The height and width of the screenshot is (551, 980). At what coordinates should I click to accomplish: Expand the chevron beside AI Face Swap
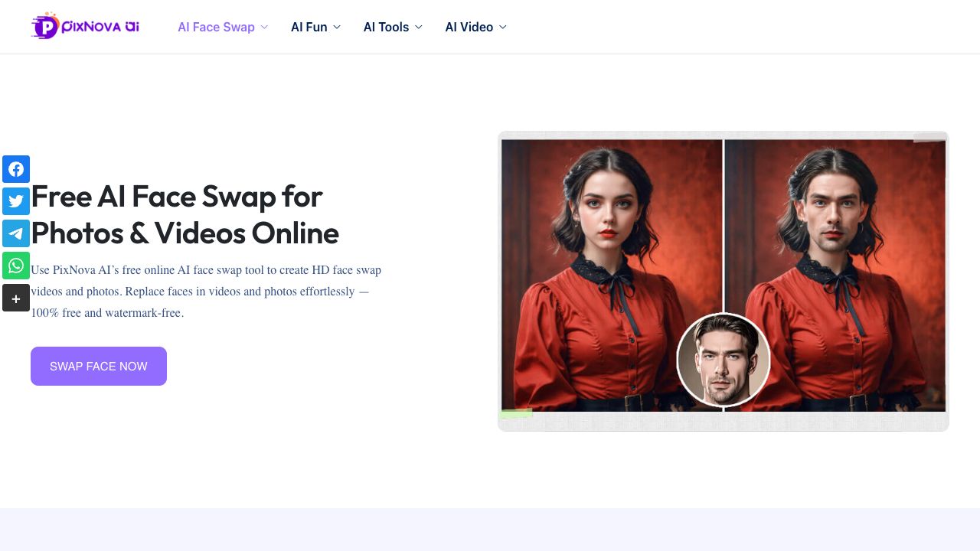[264, 27]
